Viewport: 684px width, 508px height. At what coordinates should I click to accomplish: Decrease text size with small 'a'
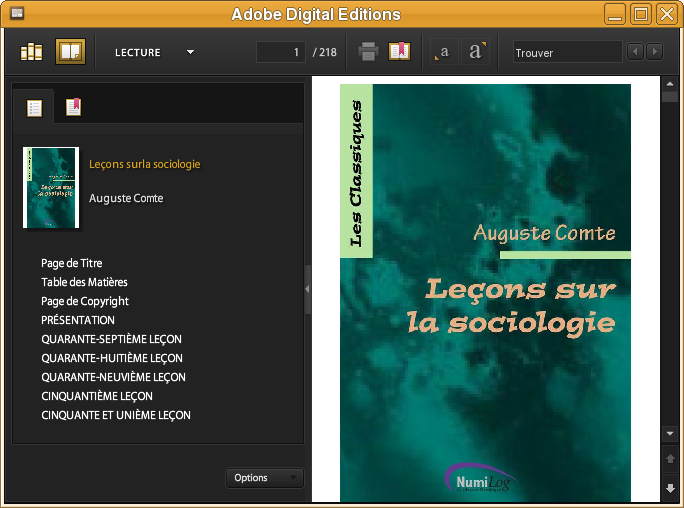tap(444, 52)
